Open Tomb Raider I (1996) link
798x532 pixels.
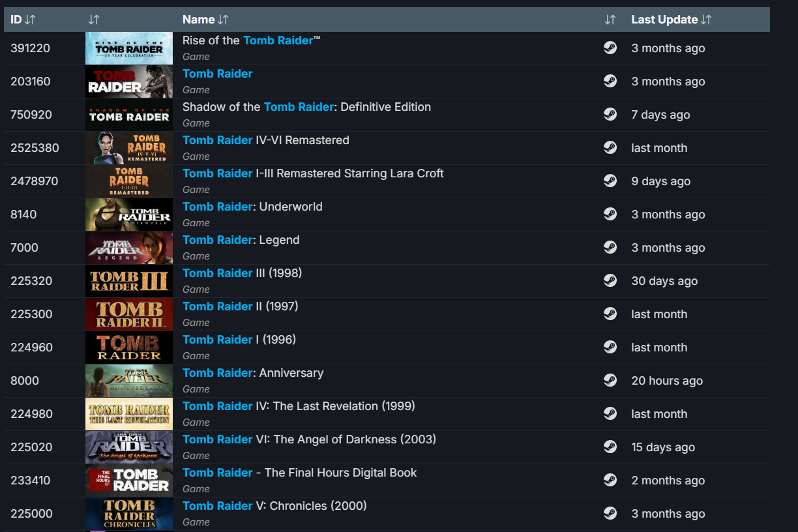tap(239, 340)
